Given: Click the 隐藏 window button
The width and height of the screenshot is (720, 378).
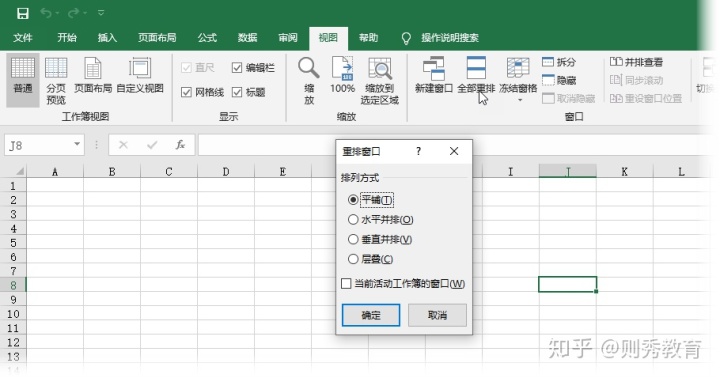Looking at the screenshot, I should [559, 80].
